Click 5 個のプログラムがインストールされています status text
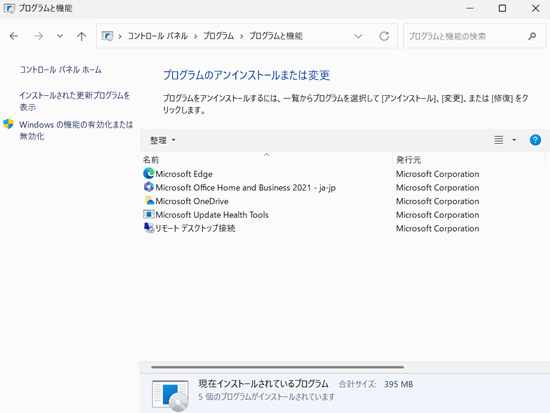The width and height of the screenshot is (550, 413). (267, 397)
